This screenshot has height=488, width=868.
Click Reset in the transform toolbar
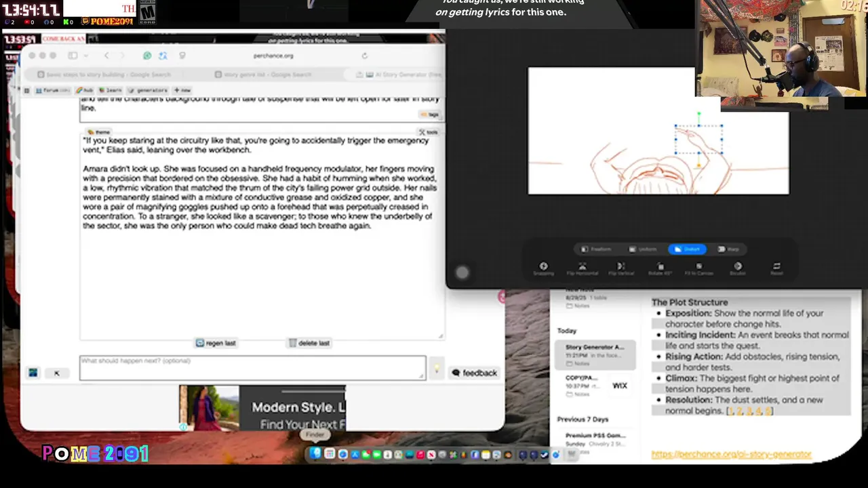[x=776, y=268]
